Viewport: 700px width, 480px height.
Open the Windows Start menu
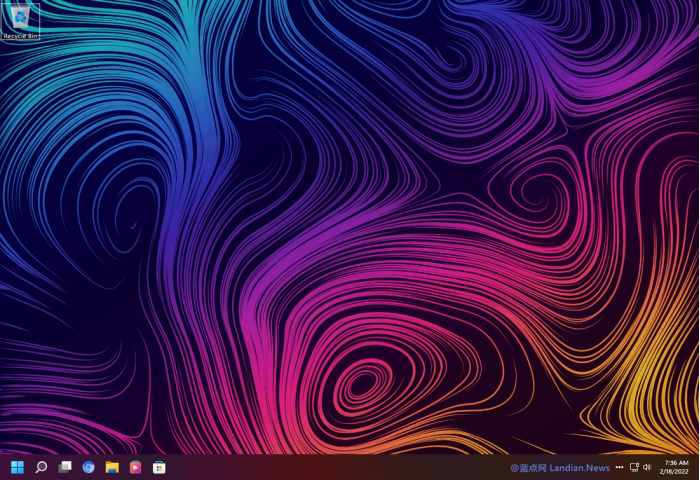coord(17,467)
